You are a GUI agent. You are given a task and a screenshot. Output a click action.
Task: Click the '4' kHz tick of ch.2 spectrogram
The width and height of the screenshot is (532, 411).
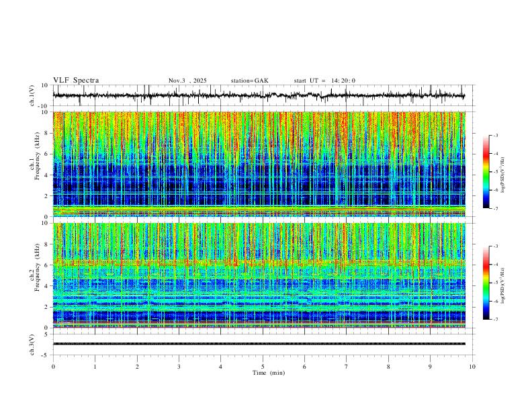pos(47,286)
